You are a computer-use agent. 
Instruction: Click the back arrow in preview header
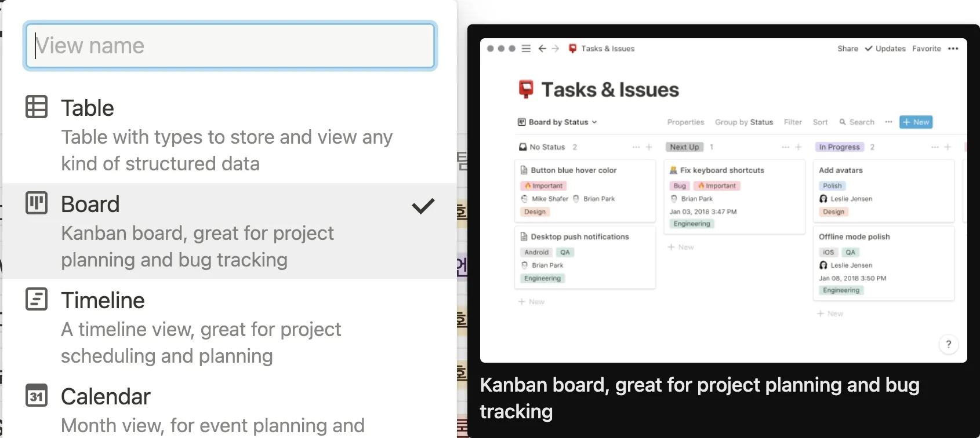tap(542, 49)
